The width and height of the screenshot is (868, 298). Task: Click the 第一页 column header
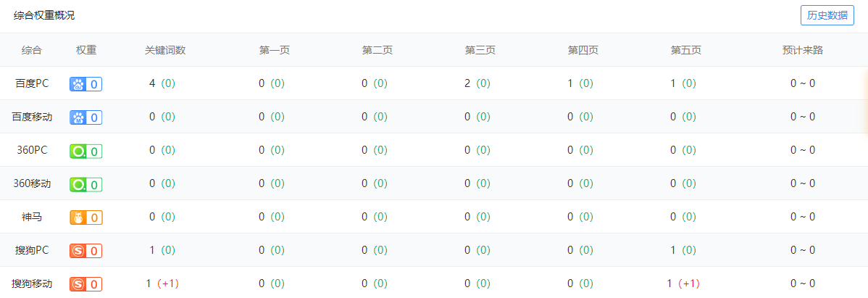274,50
